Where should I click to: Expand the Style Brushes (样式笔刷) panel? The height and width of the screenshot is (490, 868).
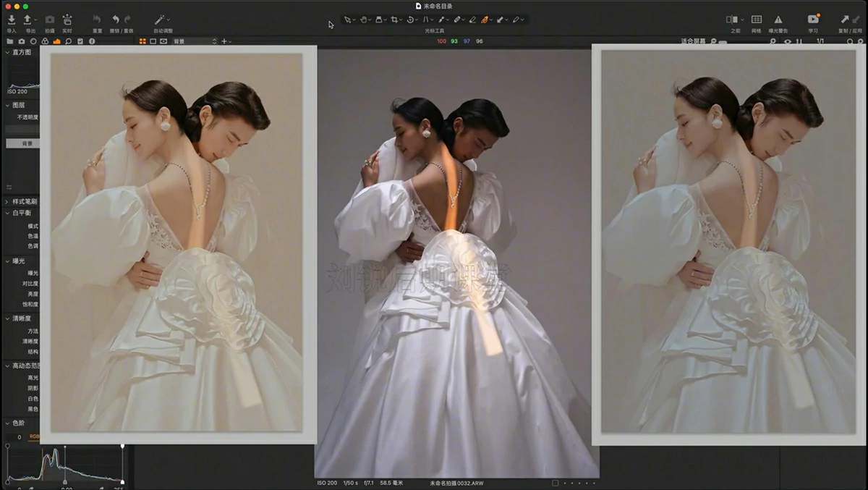(x=8, y=201)
